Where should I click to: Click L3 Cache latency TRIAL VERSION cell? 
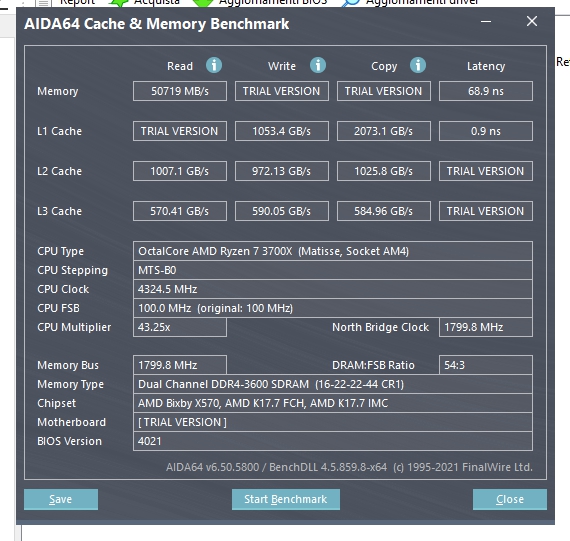click(x=486, y=211)
